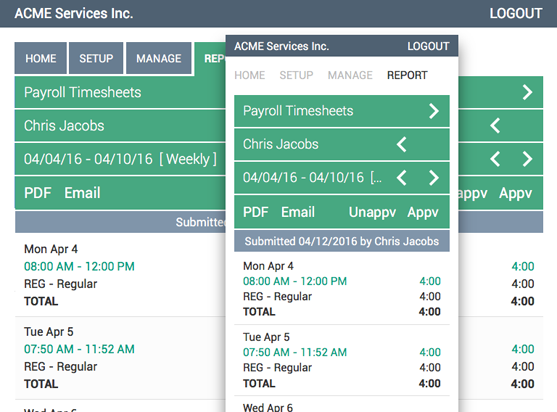Click green 4:00 for Mon Apr 4 in front panel

430,281
